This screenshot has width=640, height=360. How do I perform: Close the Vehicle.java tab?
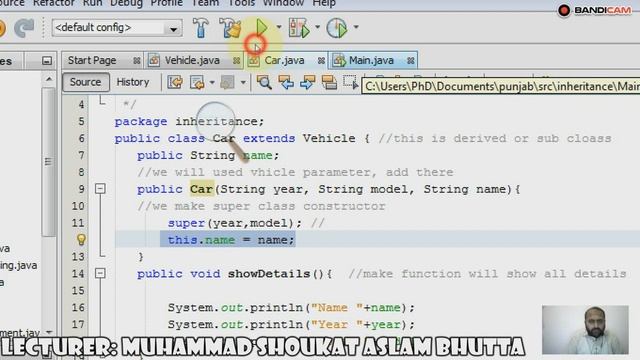236,61
